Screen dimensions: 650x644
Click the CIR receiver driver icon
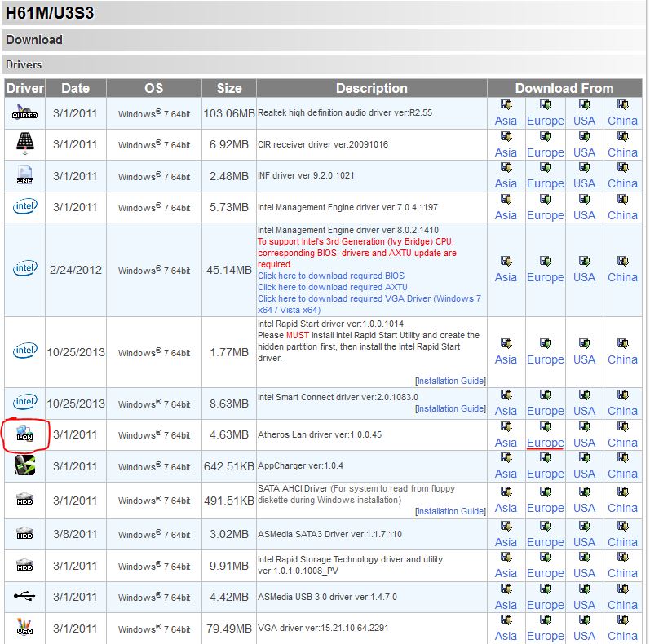24,143
